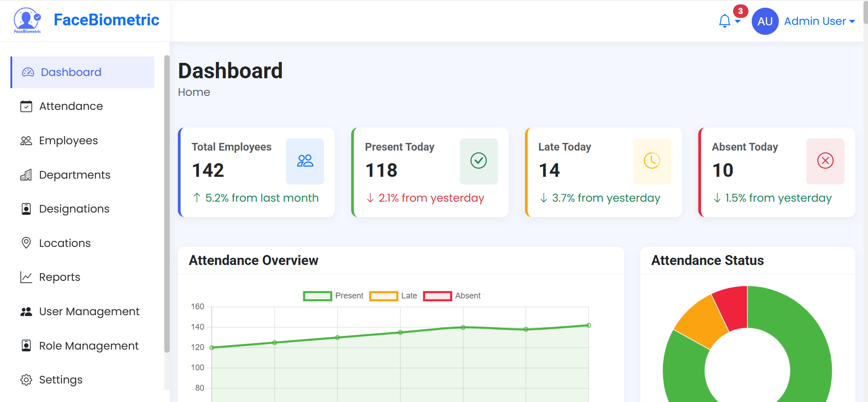
Task: Click the Attendance calendar icon
Action: [26, 106]
